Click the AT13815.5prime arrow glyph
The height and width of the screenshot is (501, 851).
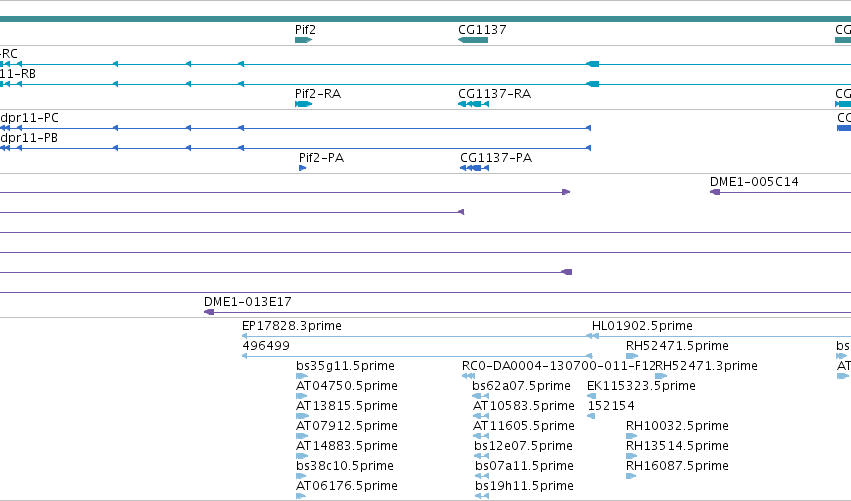click(302, 416)
